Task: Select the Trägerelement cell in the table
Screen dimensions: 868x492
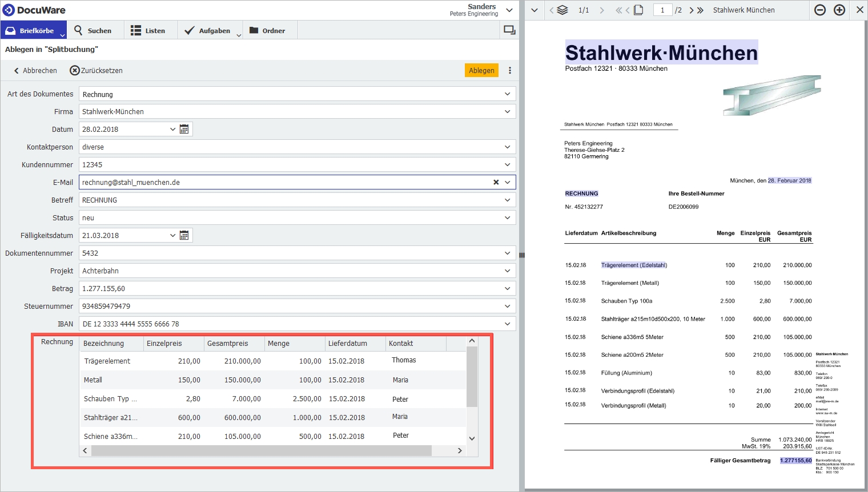Action: (x=107, y=361)
